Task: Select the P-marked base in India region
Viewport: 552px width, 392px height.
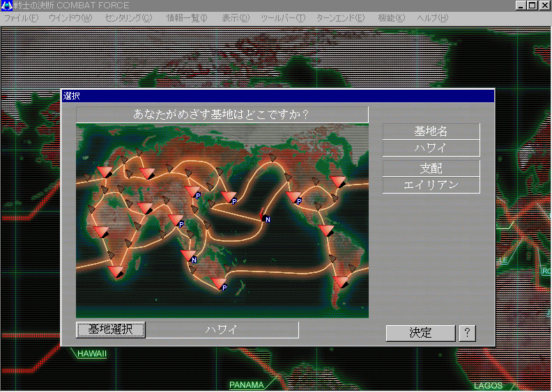Action: coord(176,221)
